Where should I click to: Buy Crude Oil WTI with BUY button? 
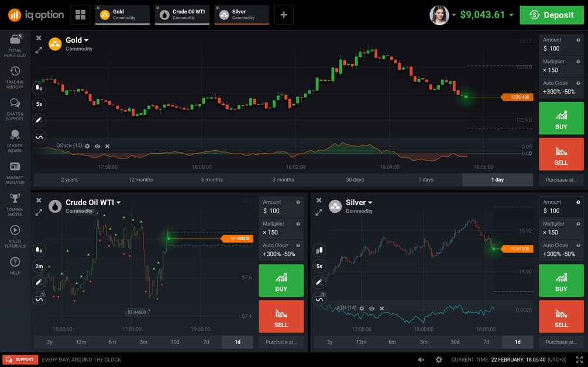coord(281,281)
